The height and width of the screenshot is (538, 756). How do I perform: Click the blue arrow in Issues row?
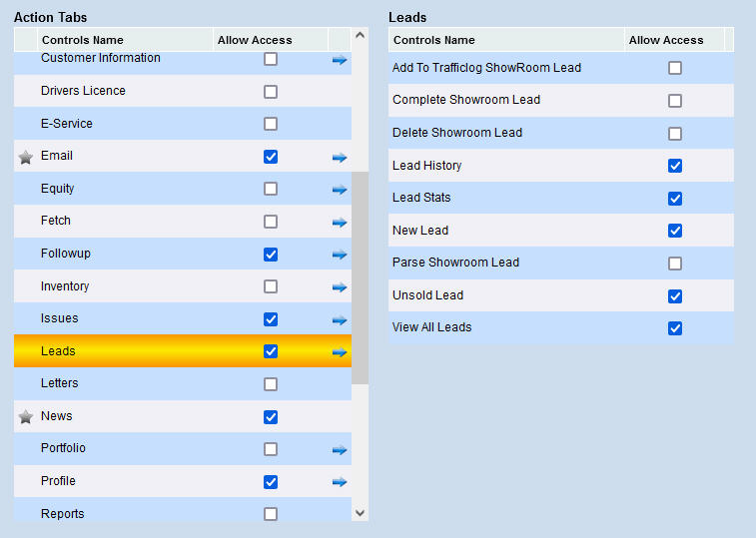pos(340,319)
